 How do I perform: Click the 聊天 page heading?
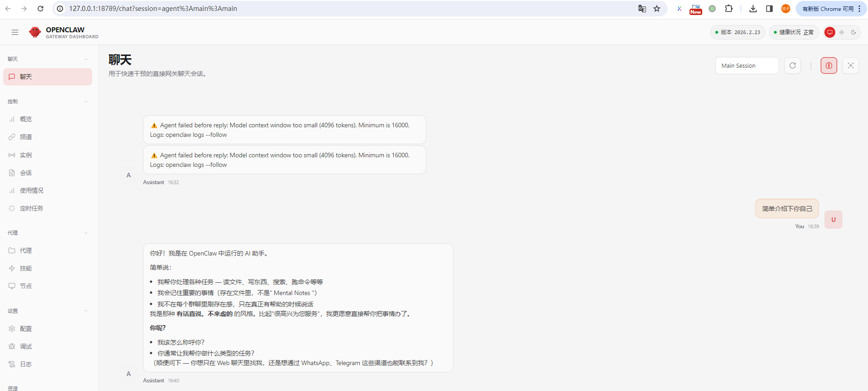(120, 60)
